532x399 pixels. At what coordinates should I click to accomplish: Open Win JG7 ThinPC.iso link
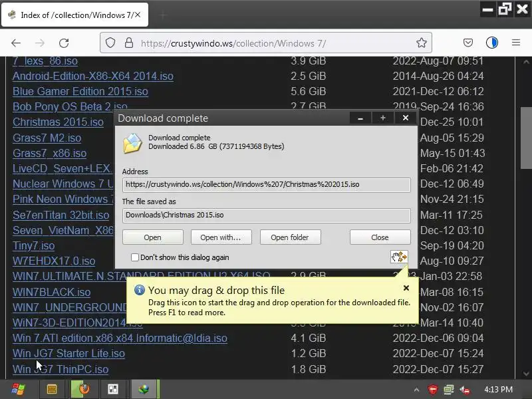tap(61, 369)
